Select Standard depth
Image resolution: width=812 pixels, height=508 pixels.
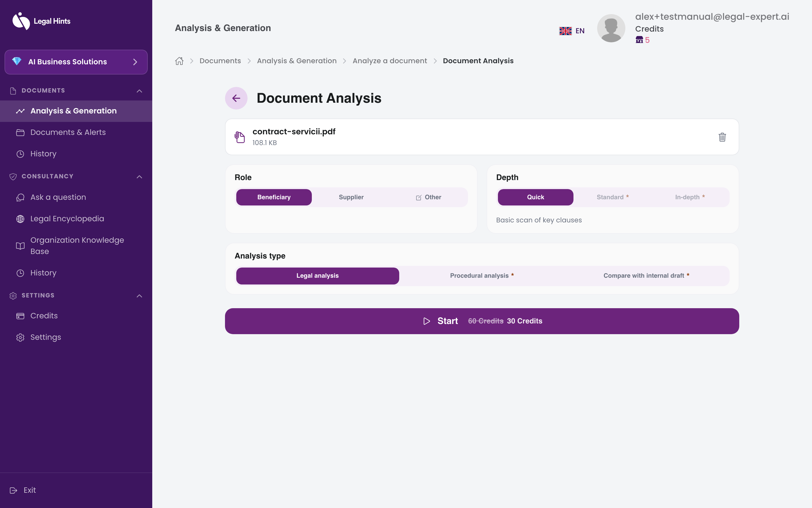click(x=613, y=197)
